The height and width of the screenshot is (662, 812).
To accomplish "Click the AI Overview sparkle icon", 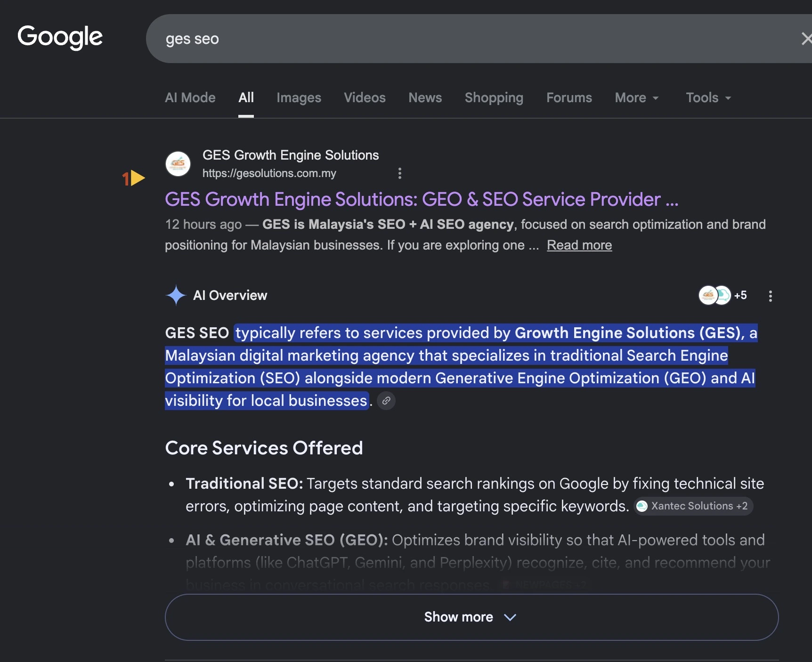I will coord(176,295).
